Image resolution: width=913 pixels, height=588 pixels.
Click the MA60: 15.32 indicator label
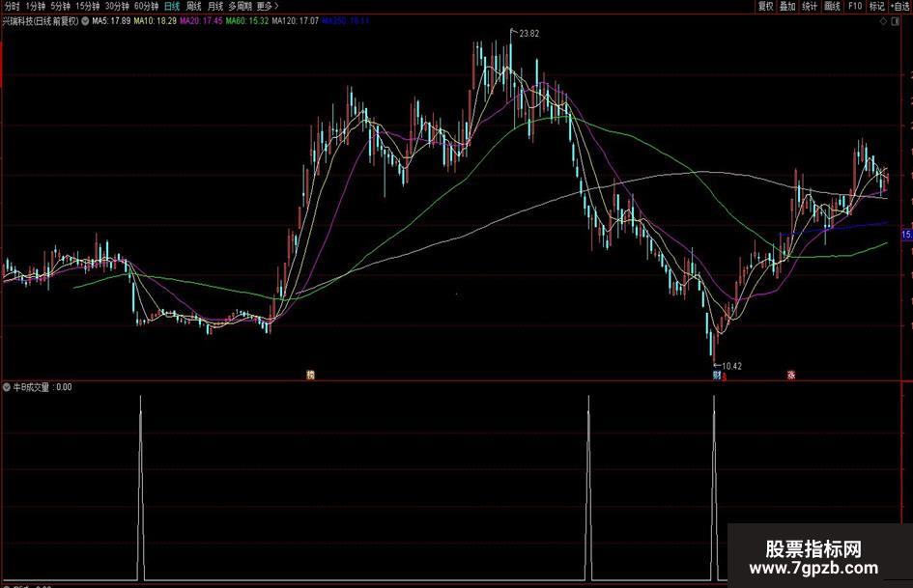tap(247, 21)
